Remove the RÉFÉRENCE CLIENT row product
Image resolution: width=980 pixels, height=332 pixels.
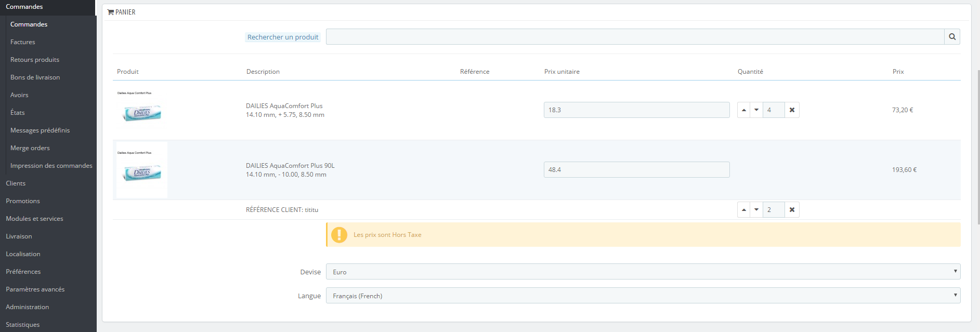792,210
